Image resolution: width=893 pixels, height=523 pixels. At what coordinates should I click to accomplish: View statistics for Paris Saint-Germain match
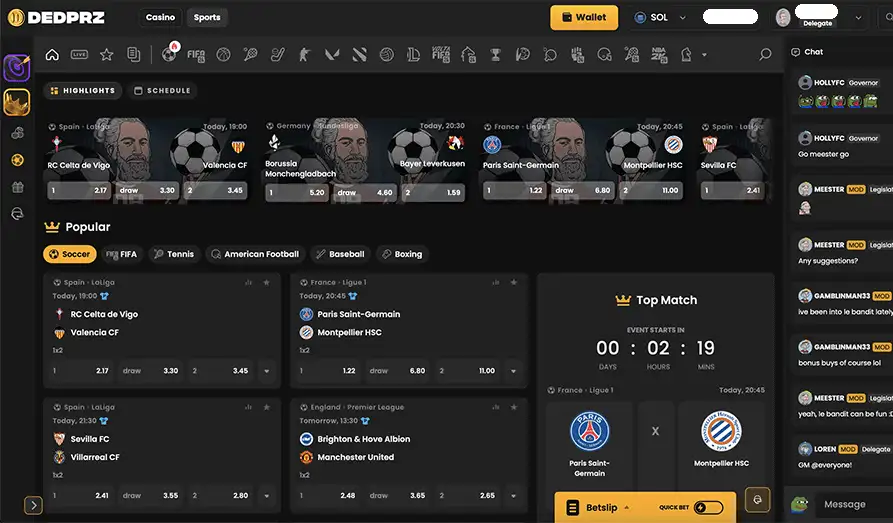494,283
